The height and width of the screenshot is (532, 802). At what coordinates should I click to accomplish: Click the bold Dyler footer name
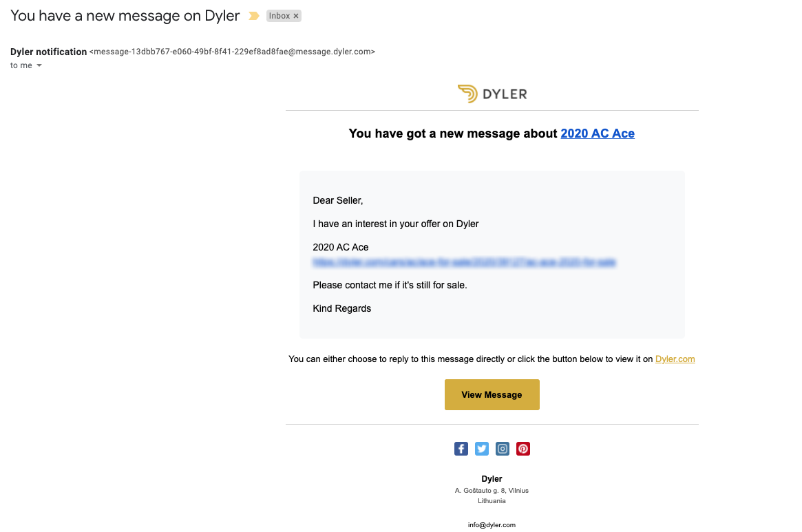(492, 479)
